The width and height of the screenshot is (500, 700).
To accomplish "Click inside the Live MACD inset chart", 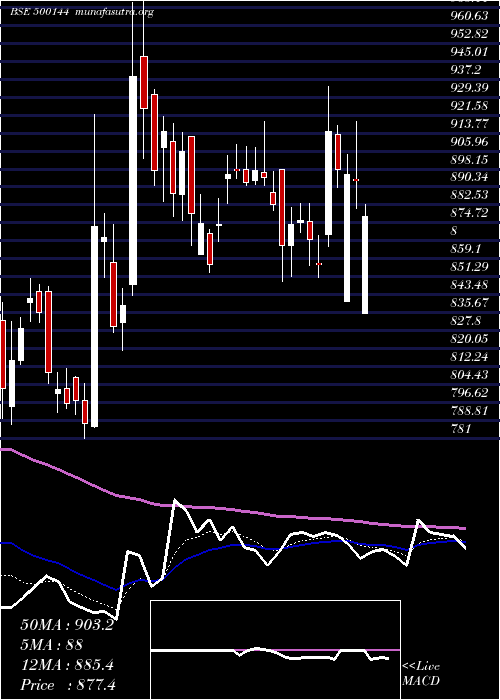I will 275,650.
